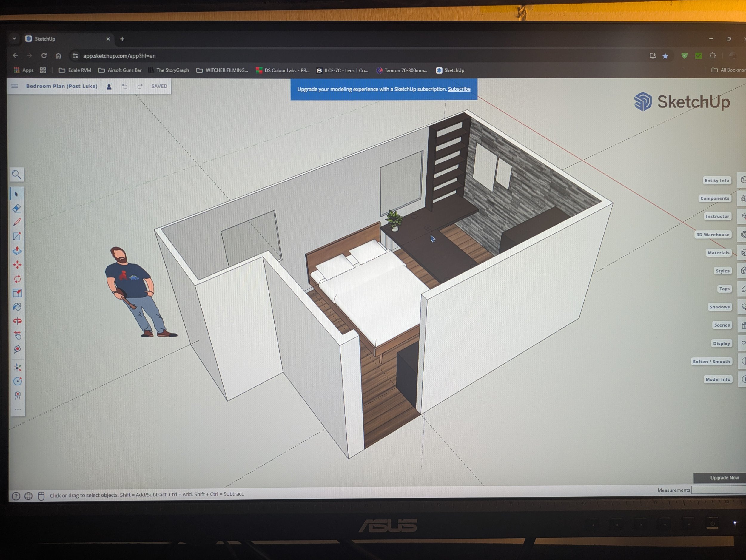Select the Paint Bucket tool
The image size is (746, 560).
click(17, 307)
